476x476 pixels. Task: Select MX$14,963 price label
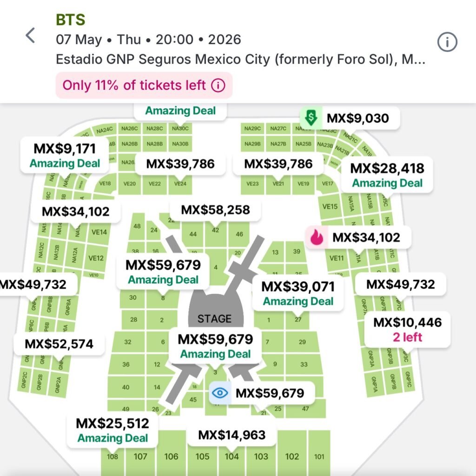[231, 435]
